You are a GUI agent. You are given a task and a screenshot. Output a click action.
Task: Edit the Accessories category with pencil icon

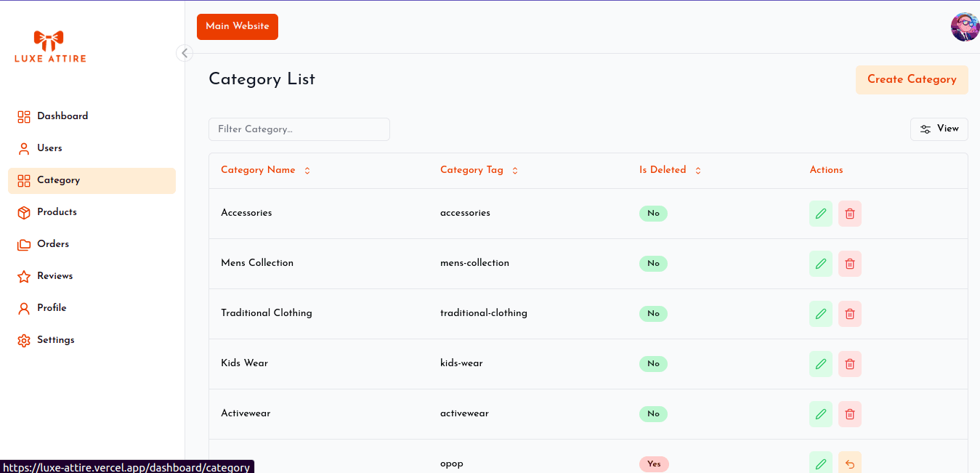[x=821, y=214]
